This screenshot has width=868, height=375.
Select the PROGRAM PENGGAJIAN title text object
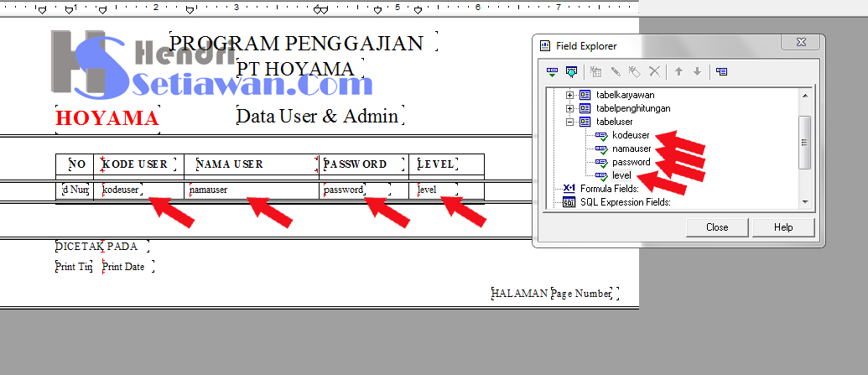[x=304, y=43]
